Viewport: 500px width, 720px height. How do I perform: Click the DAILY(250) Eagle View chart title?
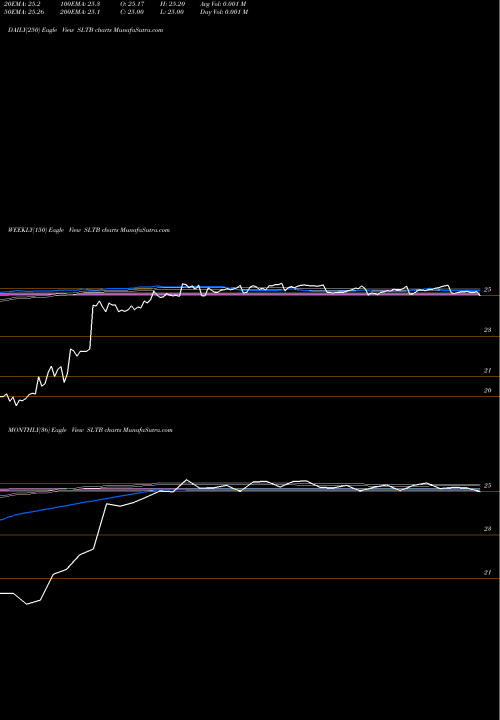point(85,30)
